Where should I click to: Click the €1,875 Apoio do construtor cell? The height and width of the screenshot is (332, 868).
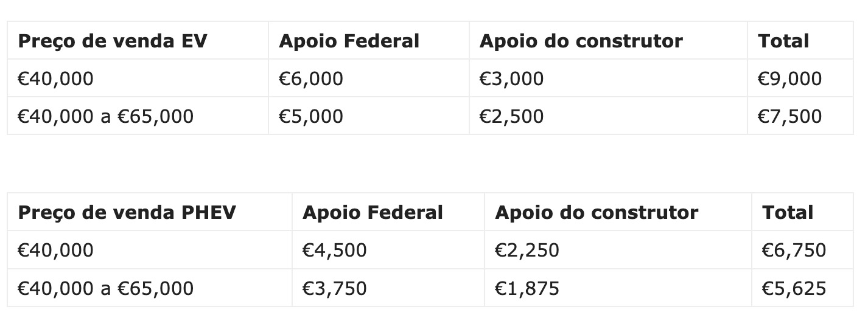tap(527, 288)
